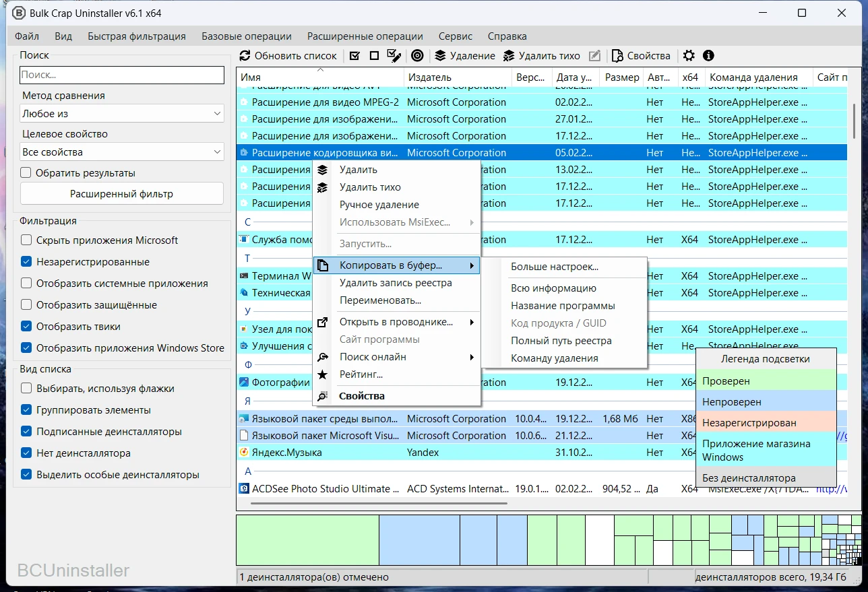Select Название программы in copy submenu
This screenshot has height=592, width=868.
(563, 306)
